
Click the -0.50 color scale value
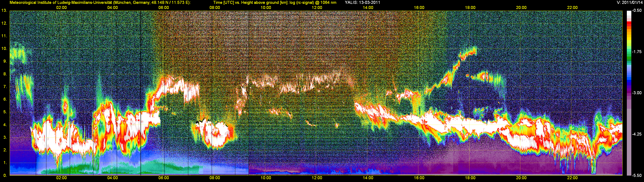click(x=636, y=10)
